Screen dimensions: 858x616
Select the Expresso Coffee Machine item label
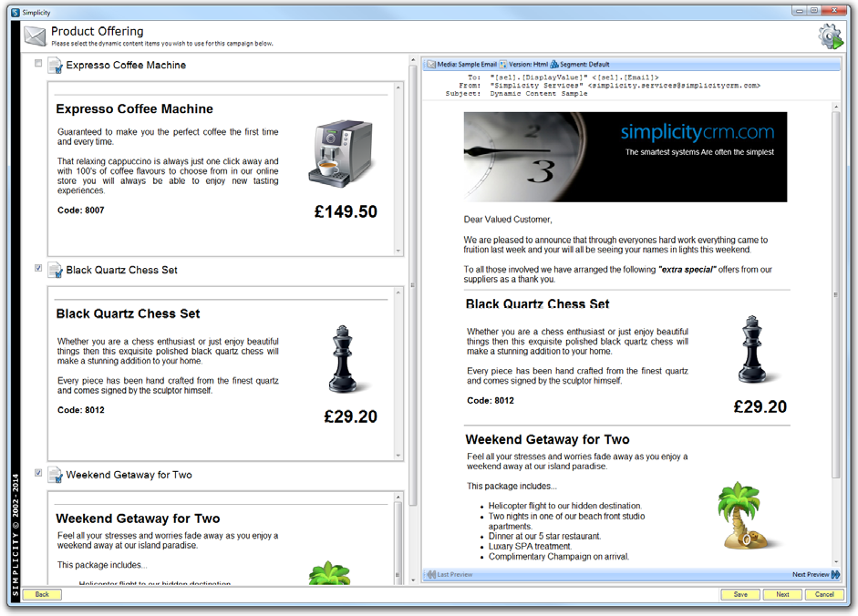pos(126,65)
